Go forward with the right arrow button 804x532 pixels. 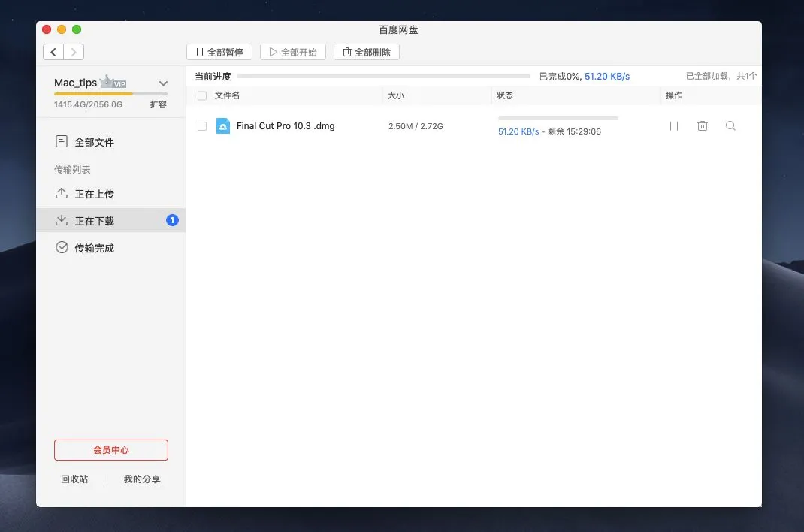tap(74, 52)
